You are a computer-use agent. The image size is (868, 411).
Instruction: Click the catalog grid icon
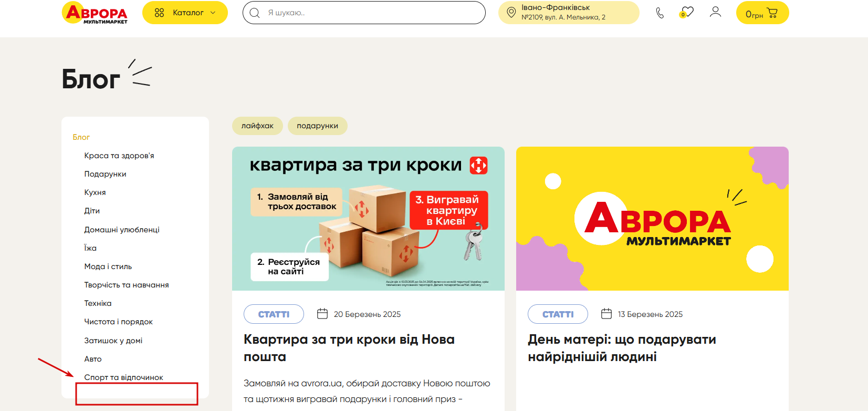[x=160, y=13]
